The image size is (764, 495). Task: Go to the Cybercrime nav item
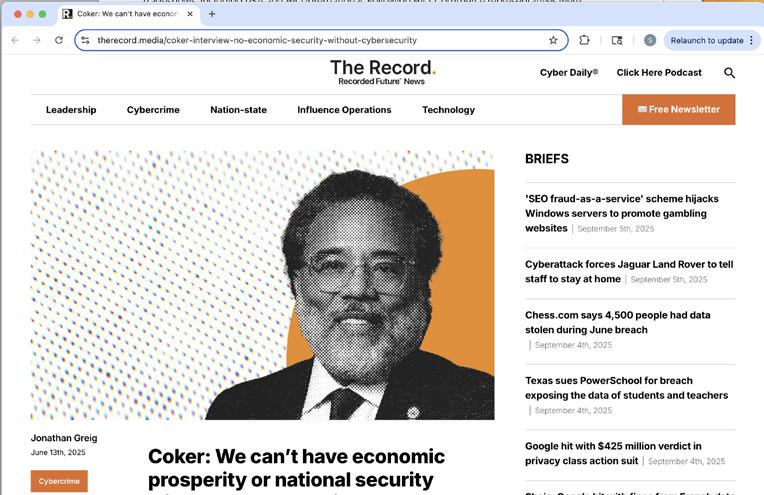(153, 110)
